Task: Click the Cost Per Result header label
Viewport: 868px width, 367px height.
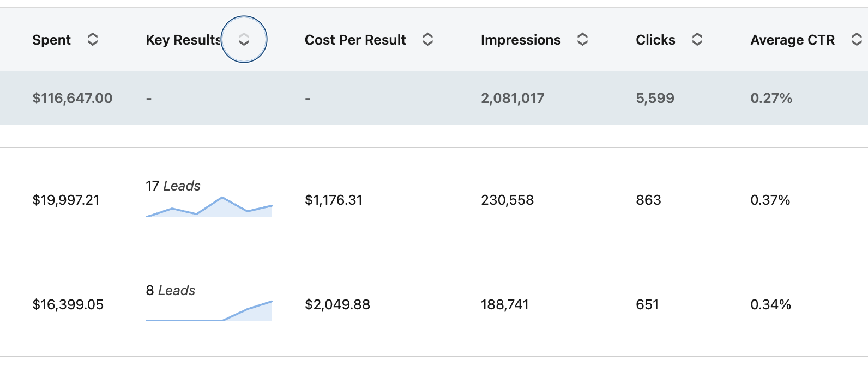Action: [355, 40]
